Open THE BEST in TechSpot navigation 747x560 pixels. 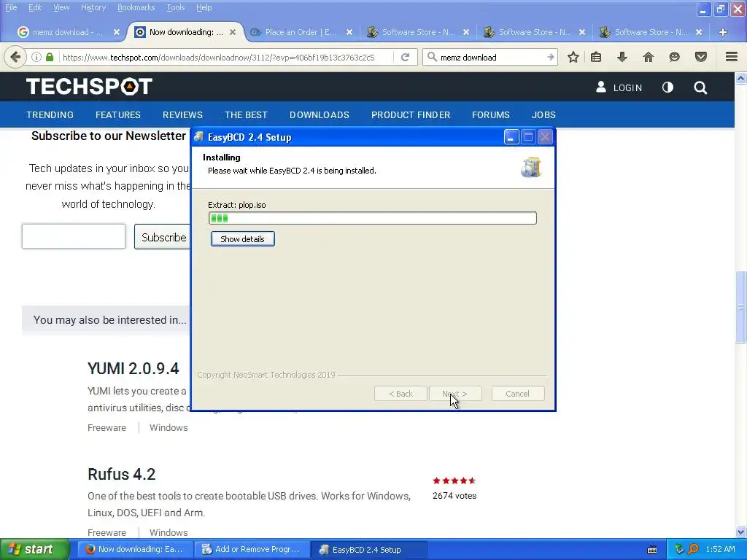246,114
